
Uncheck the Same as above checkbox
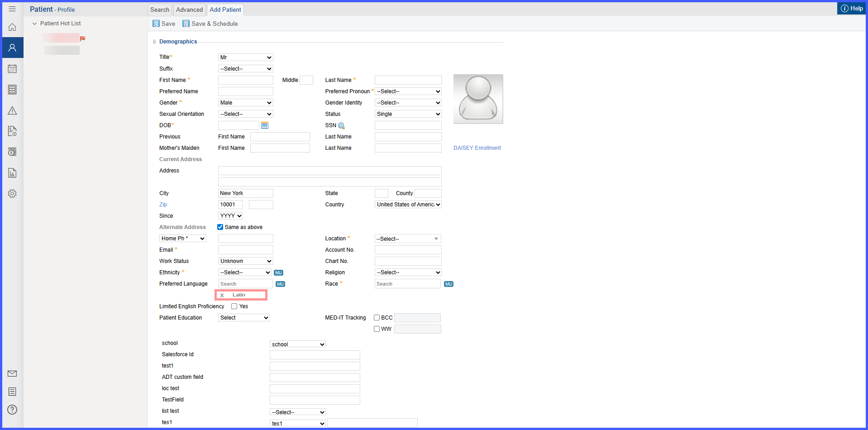click(220, 227)
